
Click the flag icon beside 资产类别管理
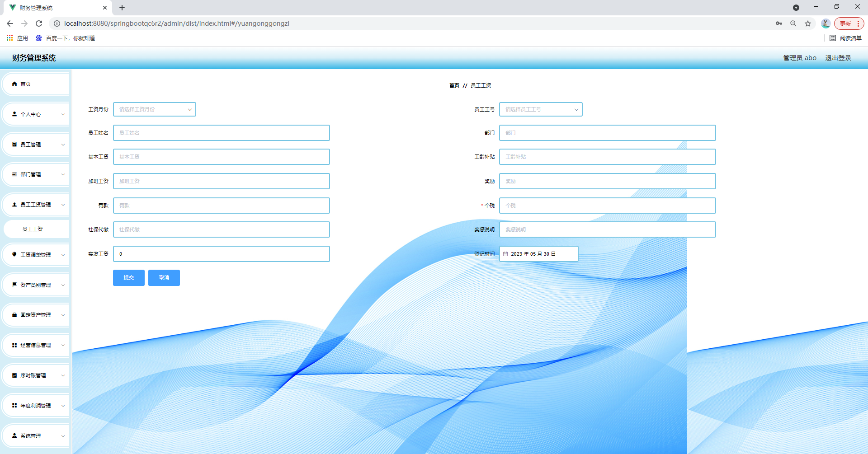[x=14, y=285]
